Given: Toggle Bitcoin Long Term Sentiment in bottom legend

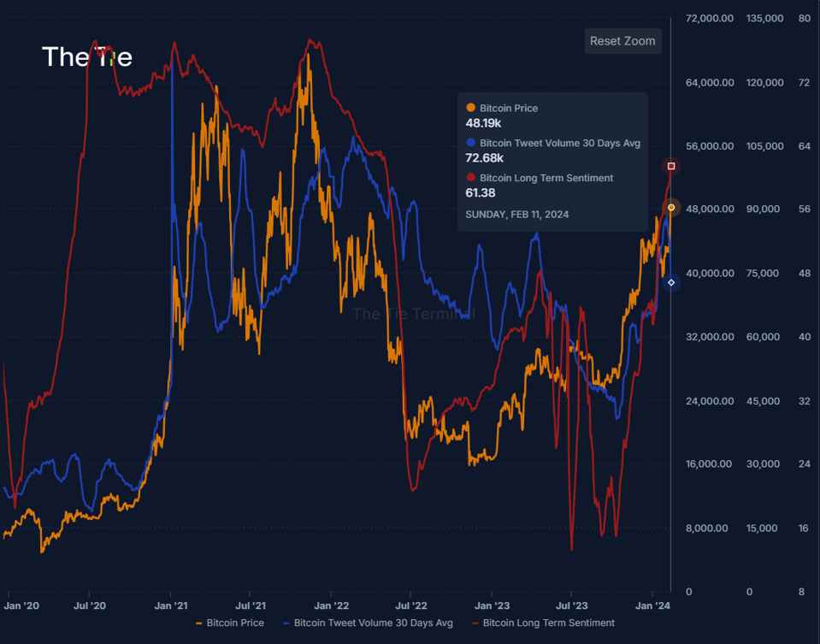Looking at the screenshot, I should coord(542,623).
